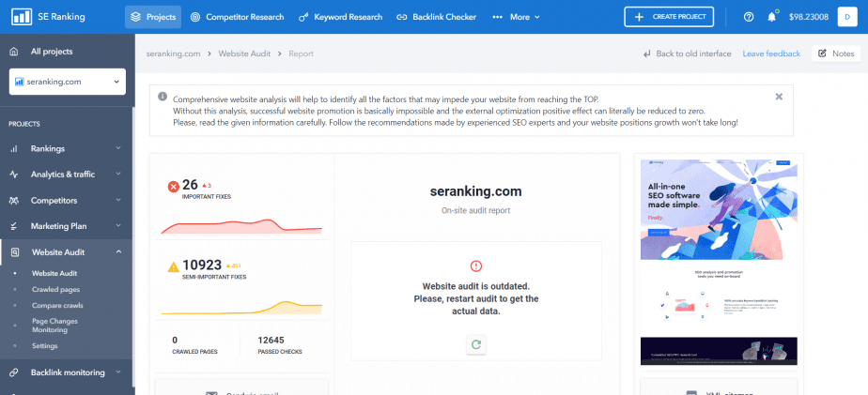
Task: Click the SE Ranking logo icon
Action: (x=22, y=17)
